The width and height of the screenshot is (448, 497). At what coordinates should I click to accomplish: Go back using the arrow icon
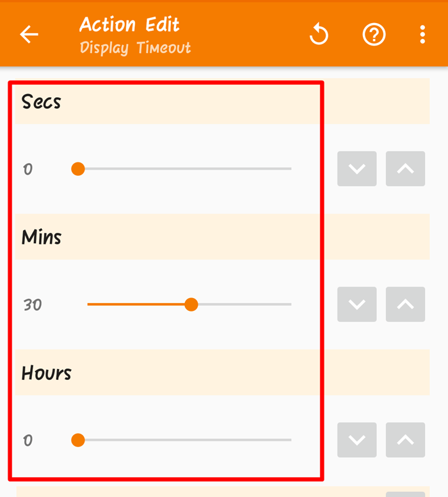[29, 35]
